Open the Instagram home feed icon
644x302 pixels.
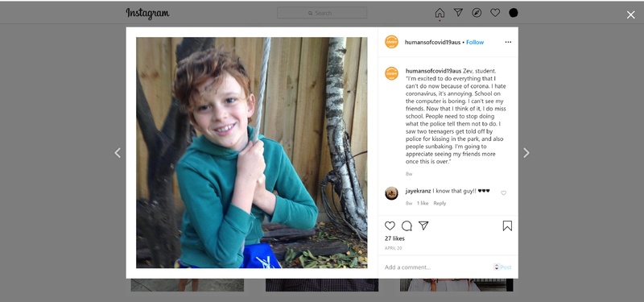coord(440,13)
